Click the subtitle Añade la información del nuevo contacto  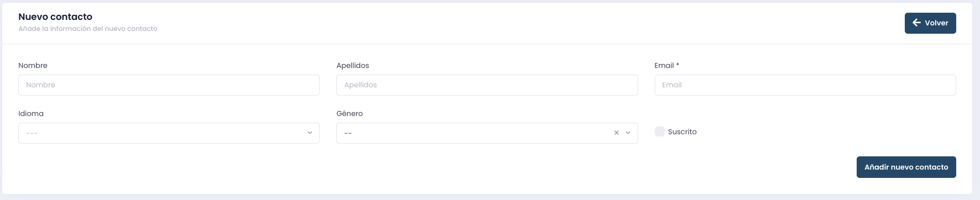tap(88, 29)
